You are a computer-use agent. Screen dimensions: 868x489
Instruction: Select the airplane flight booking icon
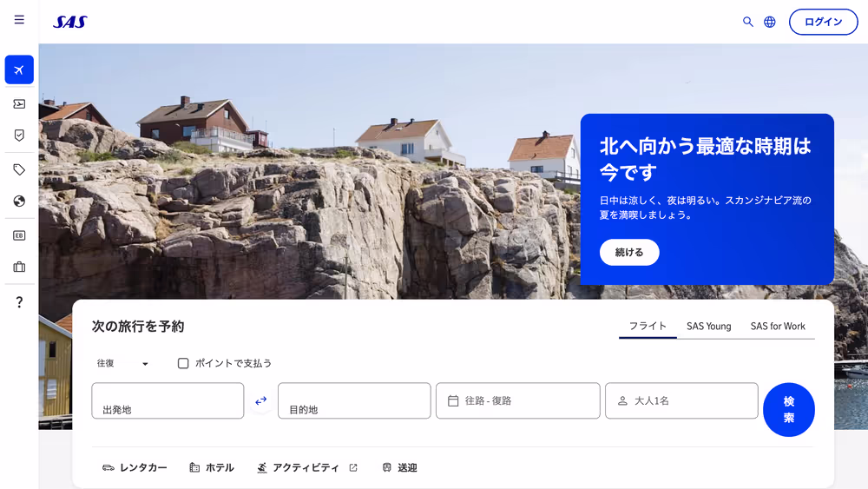(19, 69)
